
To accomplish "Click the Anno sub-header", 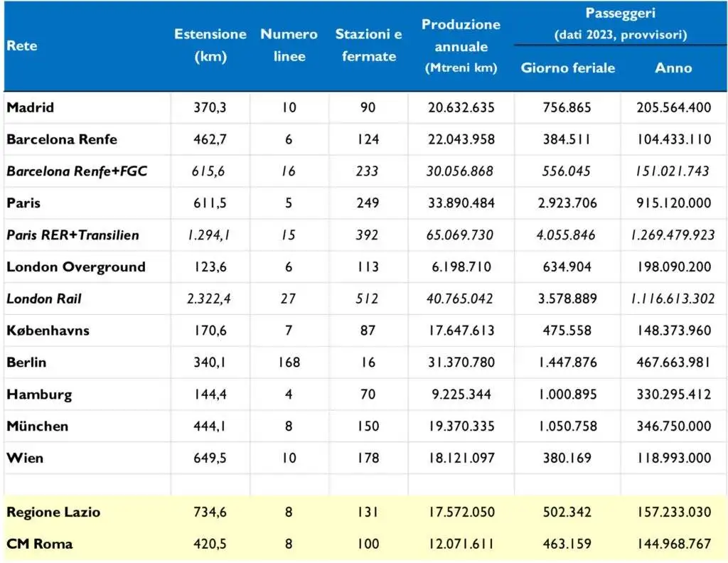I will tap(673, 68).
